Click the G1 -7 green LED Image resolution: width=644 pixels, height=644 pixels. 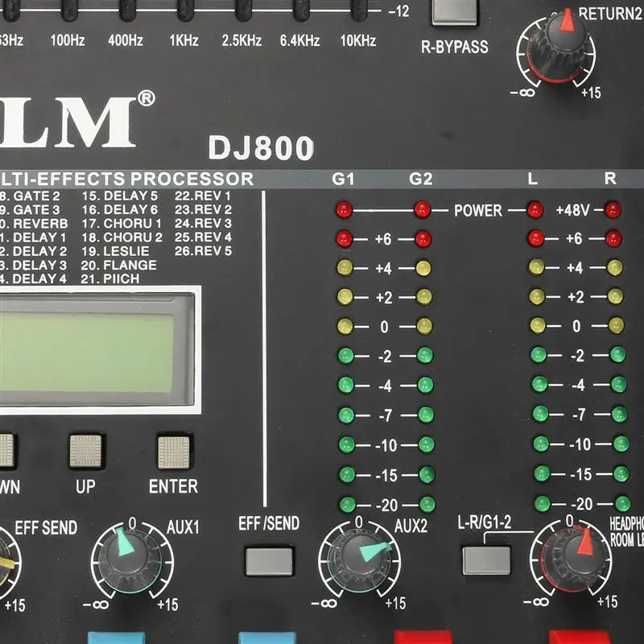coord(346,415)
